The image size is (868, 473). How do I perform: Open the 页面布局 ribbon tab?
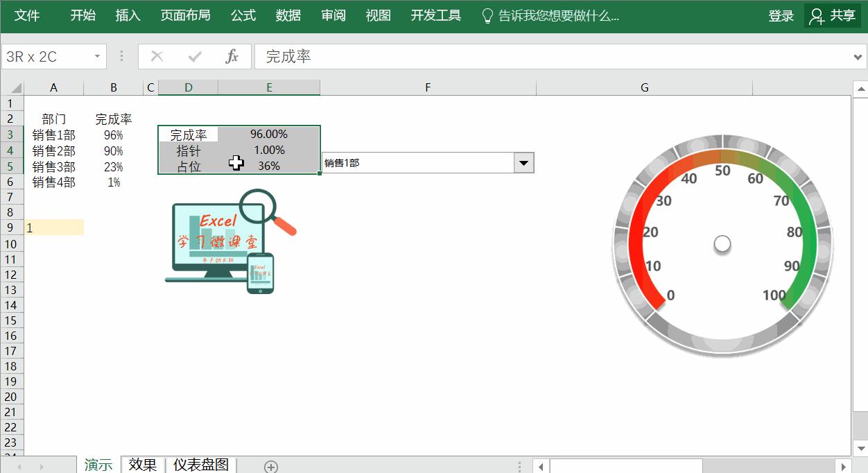[x=184, y=15]
